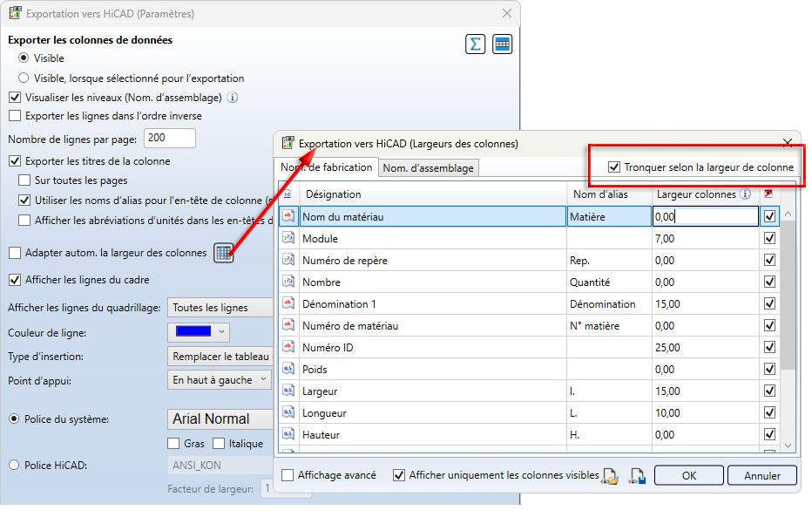The width and height of the screenshot is (812, 517).
Task: Enable Italique checkbox
Action: 219,444
